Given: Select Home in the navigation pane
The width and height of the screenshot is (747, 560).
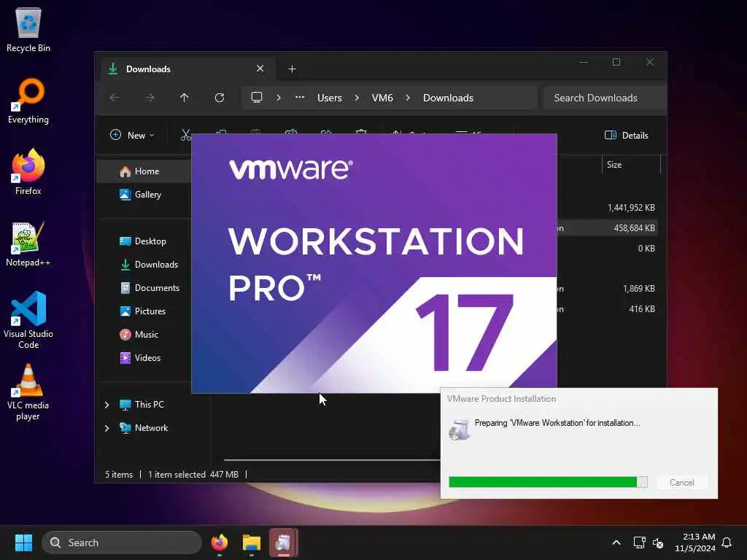Looking at the screenshot, I should pyautogui.click(x=145, y=171).
